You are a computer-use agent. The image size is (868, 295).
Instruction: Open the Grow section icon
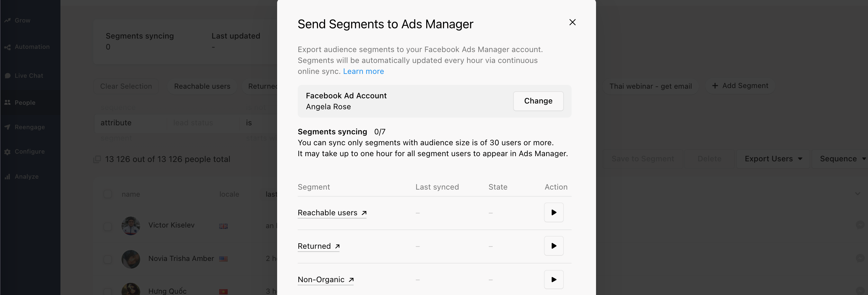point(7,21)
